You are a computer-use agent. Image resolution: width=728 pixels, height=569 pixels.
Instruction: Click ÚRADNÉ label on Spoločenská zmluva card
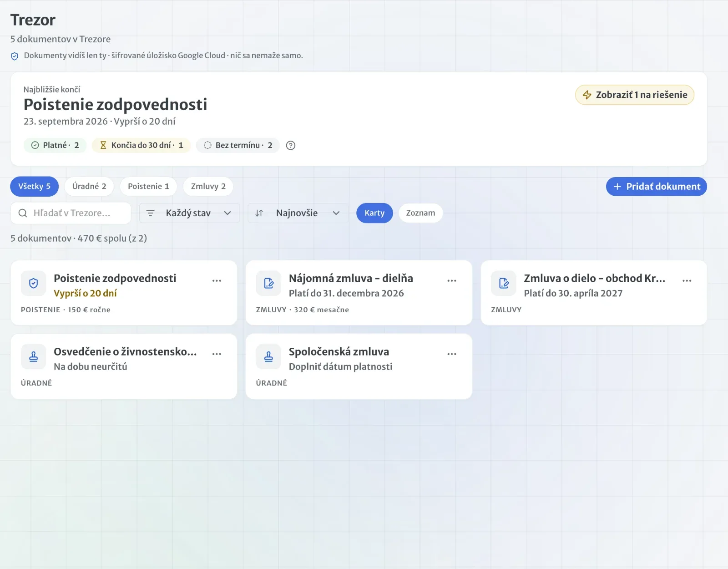(272, 383)
